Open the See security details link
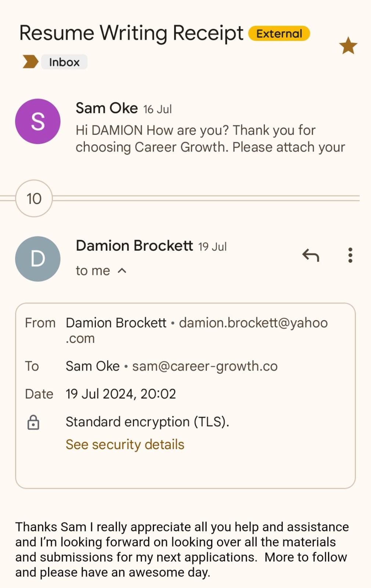The image size is (371, 588). click(125, 445)
